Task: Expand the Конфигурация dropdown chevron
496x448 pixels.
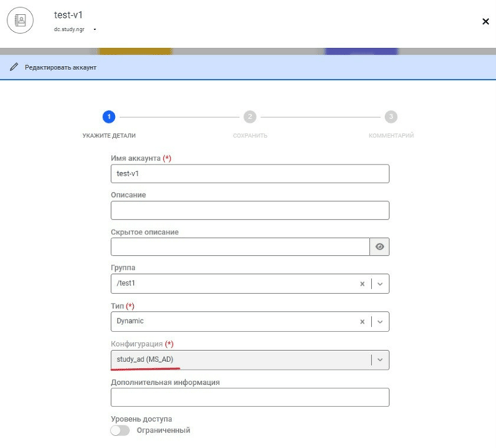Action: tap(380, 360)
